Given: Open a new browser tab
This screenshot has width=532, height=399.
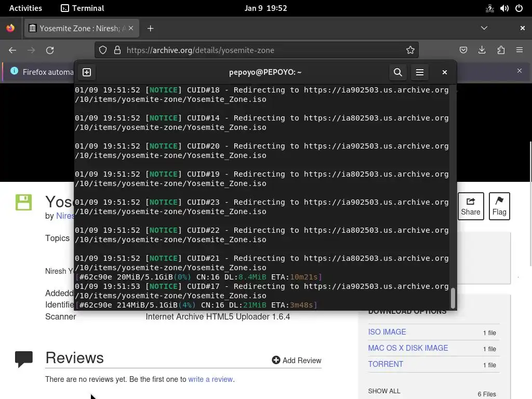Looking at the screenshot, I should 150,29.
